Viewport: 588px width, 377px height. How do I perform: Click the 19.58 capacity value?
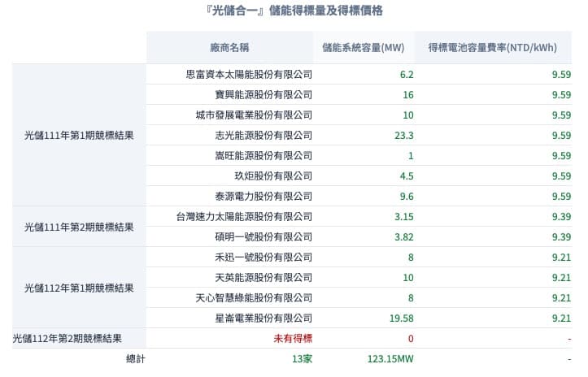pos(402,318)
